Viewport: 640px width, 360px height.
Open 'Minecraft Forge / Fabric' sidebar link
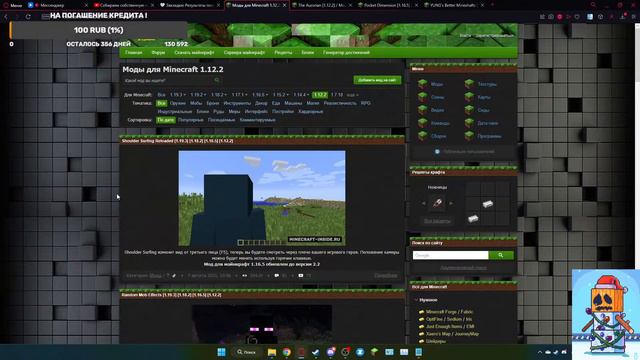point(449,312)
